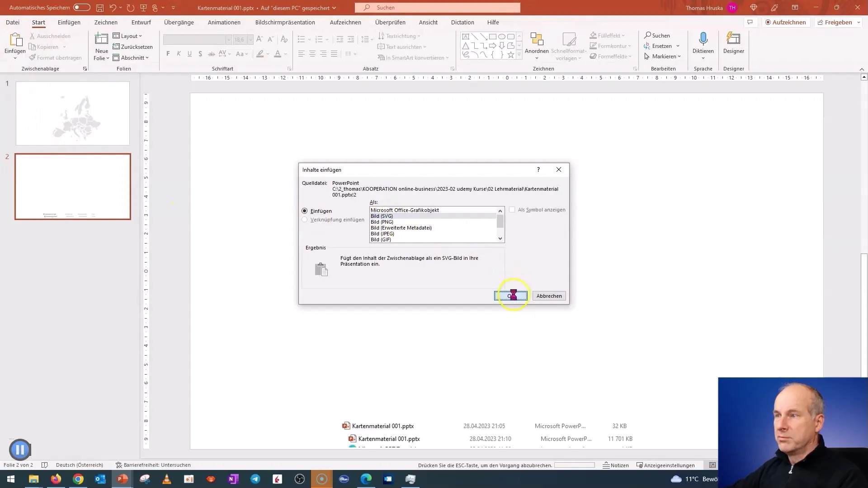Click Abbrechen in paste dialog
868x488 pixels.
549,296
